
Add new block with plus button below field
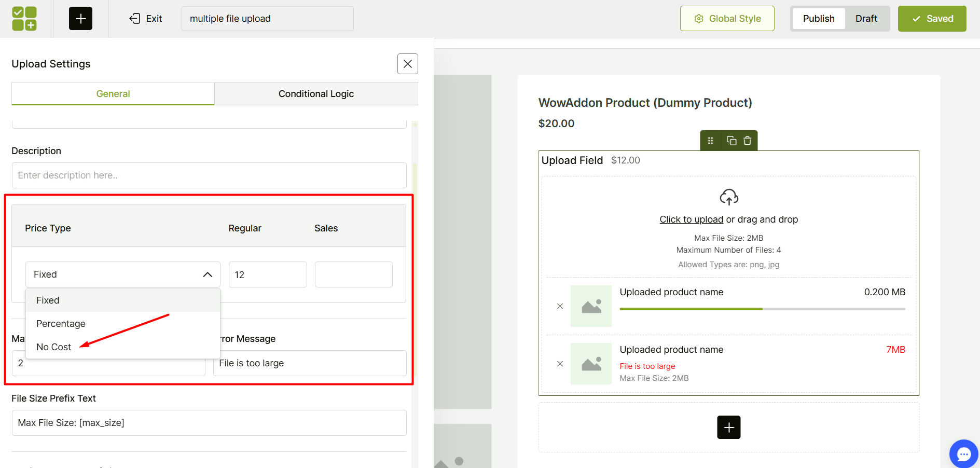pyautogui.click(x=728, y=427)
